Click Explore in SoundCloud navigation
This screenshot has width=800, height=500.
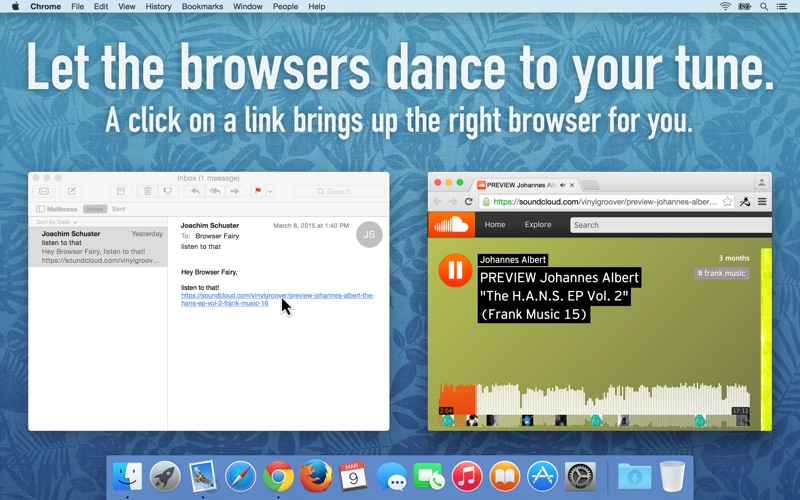tap(538, 224)
